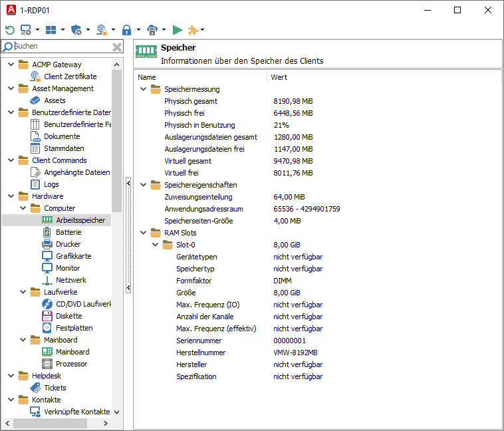The image size is (504, 431).
Task: Click into the Suchen search field
Action: (x=60, y=47)
